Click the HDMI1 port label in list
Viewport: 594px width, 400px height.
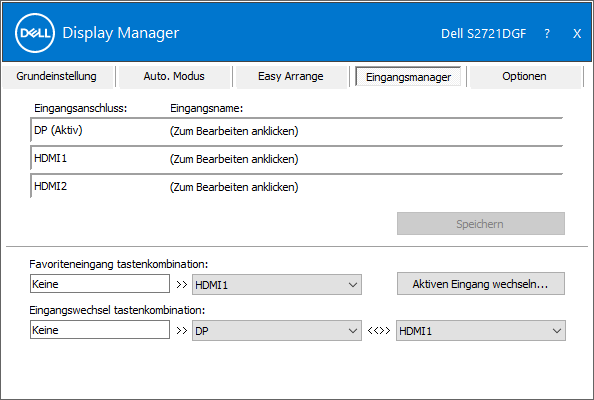[50, 158]
